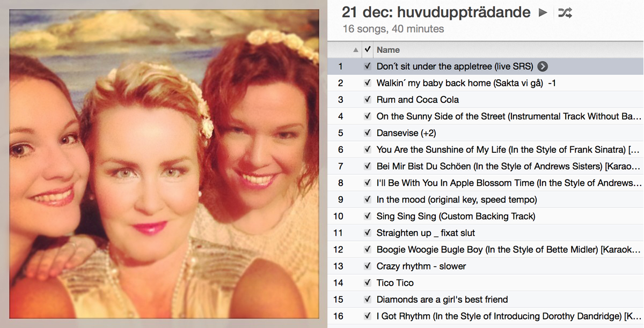
Task: Uncheck the Tico Tico song
Action: point(368,282)
